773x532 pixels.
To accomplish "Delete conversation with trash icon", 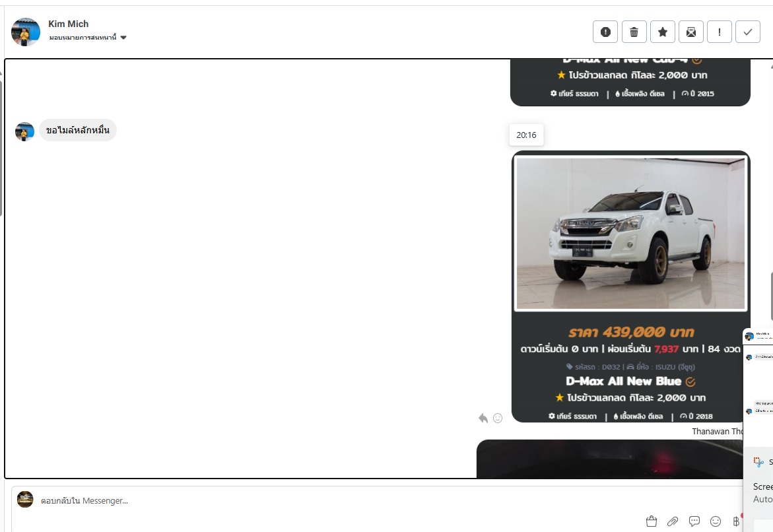I will click(x=634, y=32).
